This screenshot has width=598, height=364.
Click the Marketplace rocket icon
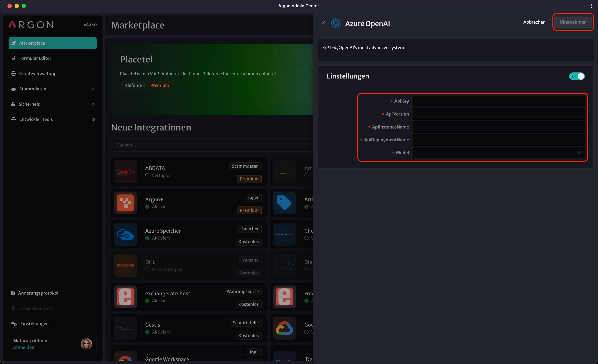(14, 43)
